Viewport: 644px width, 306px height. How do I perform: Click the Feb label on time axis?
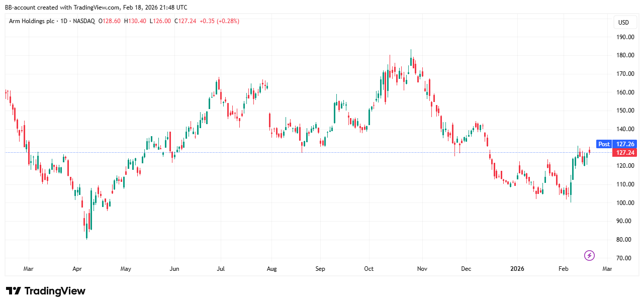click(x=564, y=269)
